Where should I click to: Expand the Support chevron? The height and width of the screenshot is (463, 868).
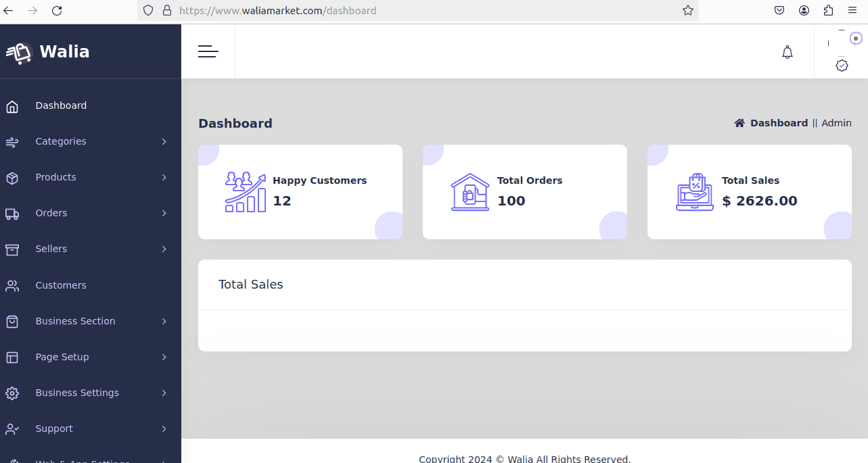click(164, 429)
